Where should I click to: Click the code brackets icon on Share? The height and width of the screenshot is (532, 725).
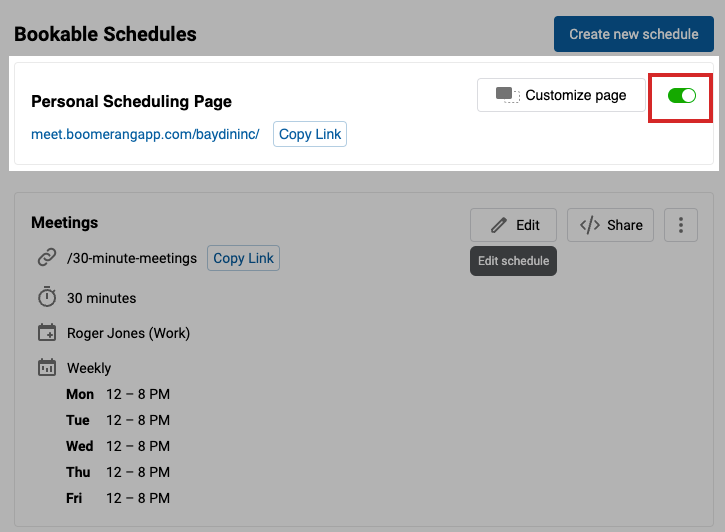tap(590, 225)
